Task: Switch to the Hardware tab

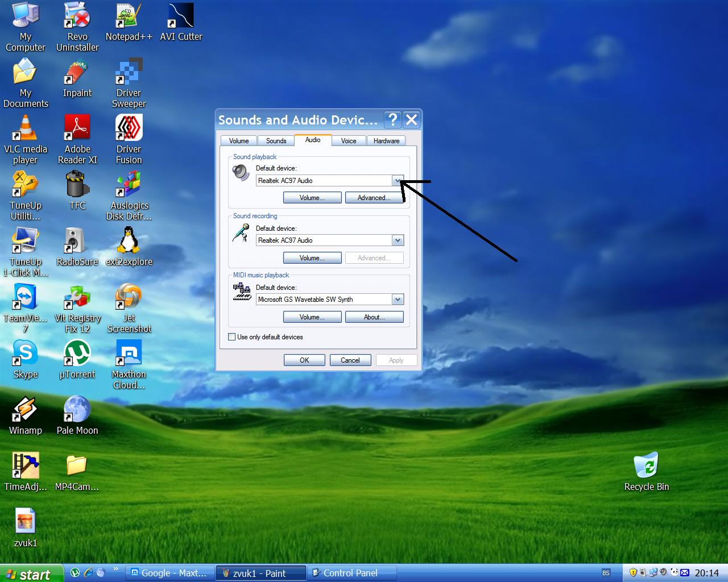Action: click(386, 141)
